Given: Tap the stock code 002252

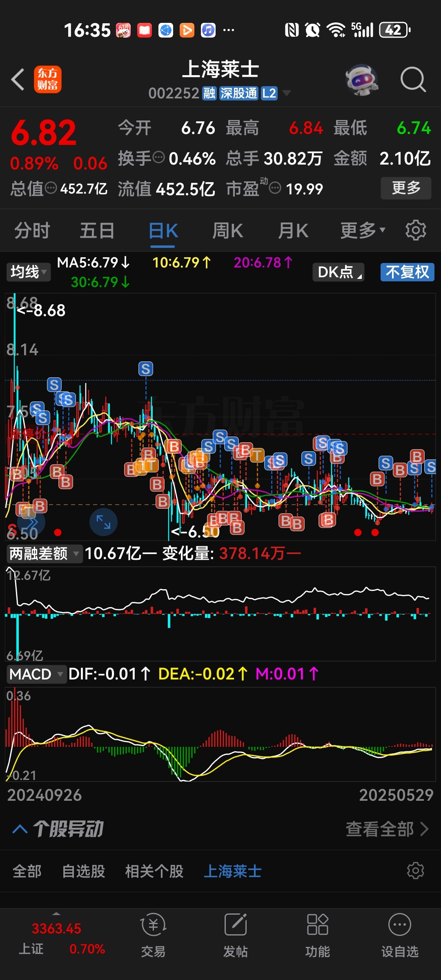Looking at the screenshot, I should 174,94.
